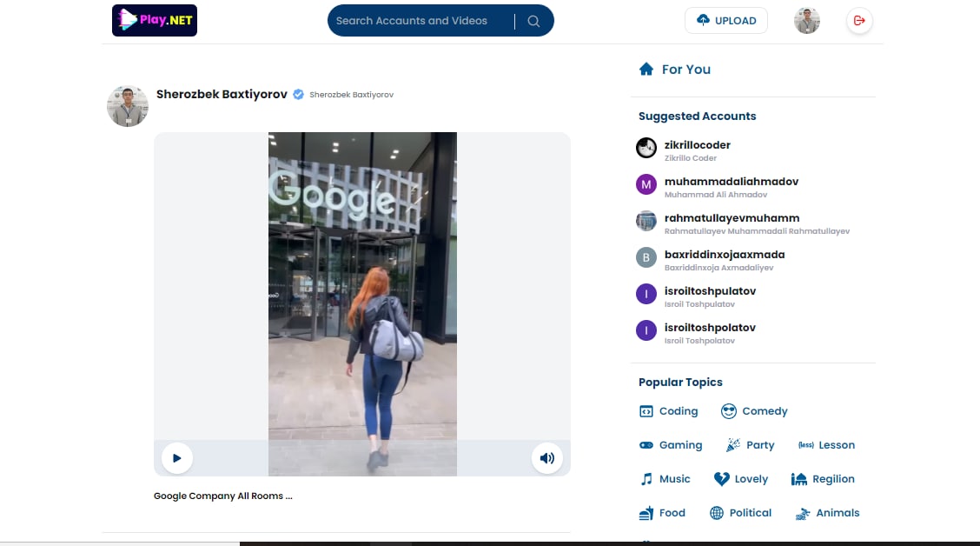Click the logout icon in header
Viewport: 980px width, 546px height.
[859, 21]
